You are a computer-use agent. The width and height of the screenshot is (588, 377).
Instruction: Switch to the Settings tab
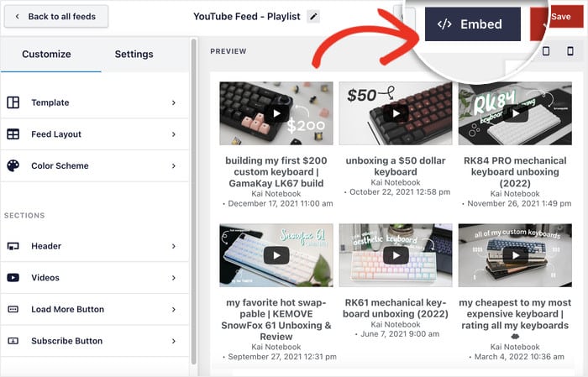(134, 54)
